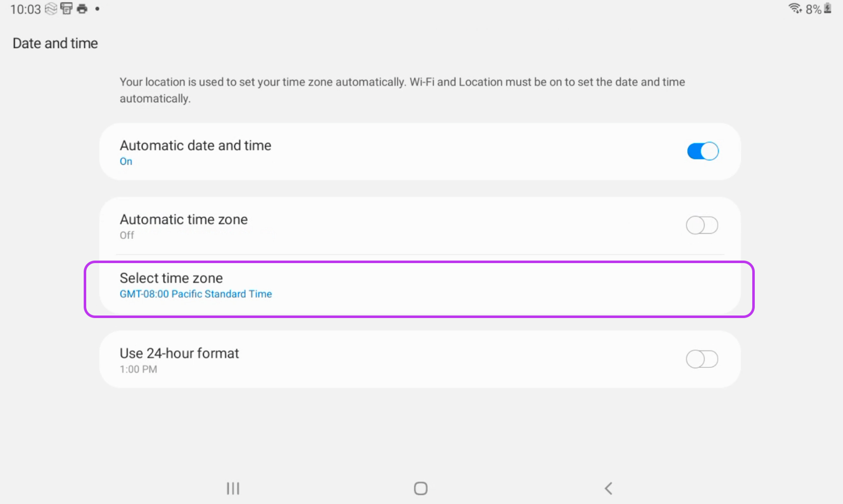Enable the Automatic time zone switch
This screenshot has height=504, width=843.
(x=702, y=225)
